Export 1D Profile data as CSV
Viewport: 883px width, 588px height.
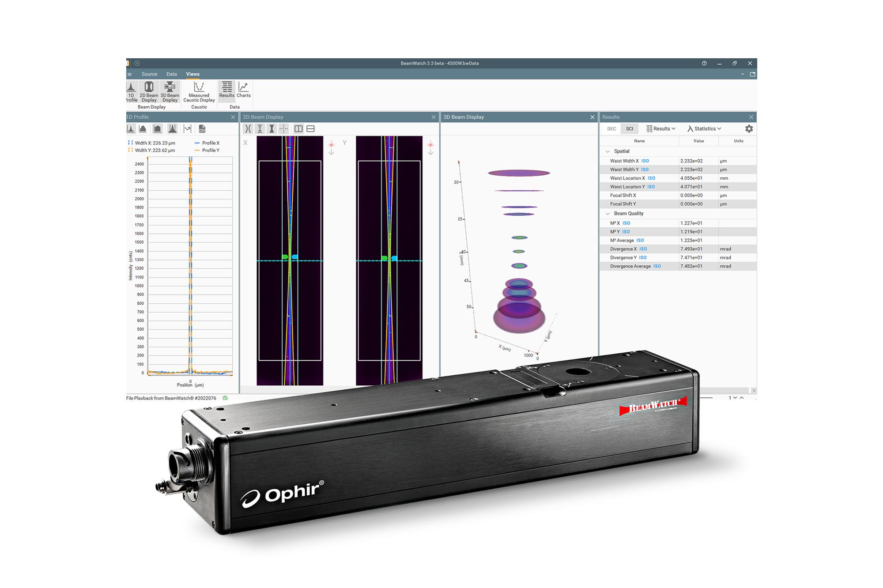coord(202,129)
